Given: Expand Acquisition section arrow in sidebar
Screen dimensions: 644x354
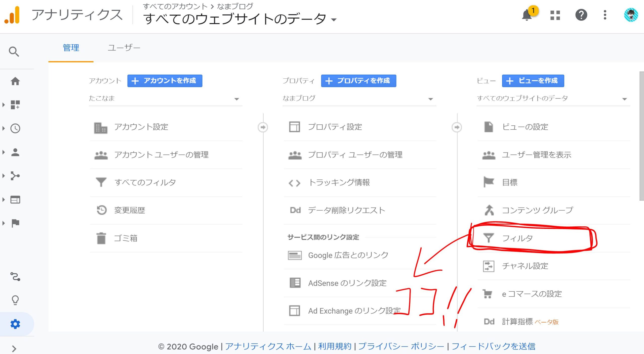Looking at the screenshot, I should click(4, 176).
